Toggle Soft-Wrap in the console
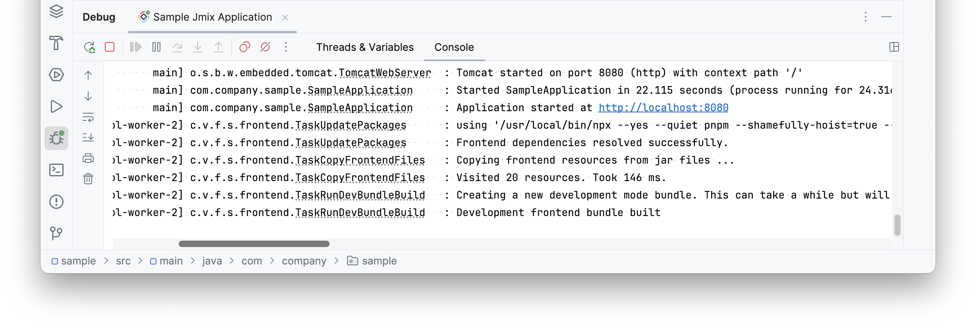This screenshot has height=332, width=980. point(88,117)
